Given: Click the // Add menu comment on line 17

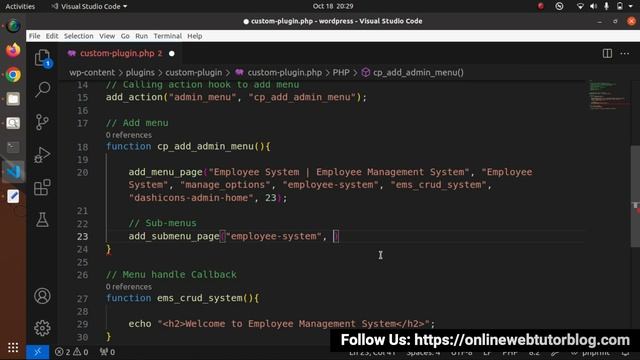Looking at the screenshot, I should click(x=137, y=123).
